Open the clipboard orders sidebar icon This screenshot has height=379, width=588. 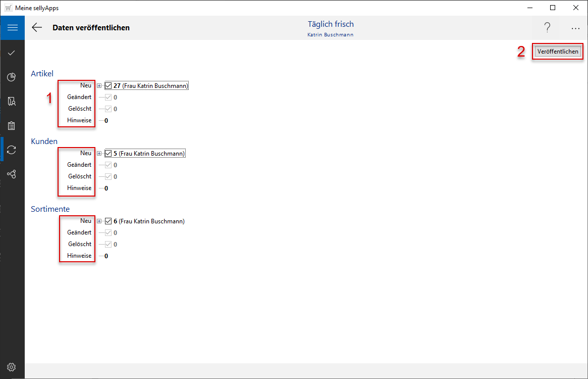(x=12, y=125)
